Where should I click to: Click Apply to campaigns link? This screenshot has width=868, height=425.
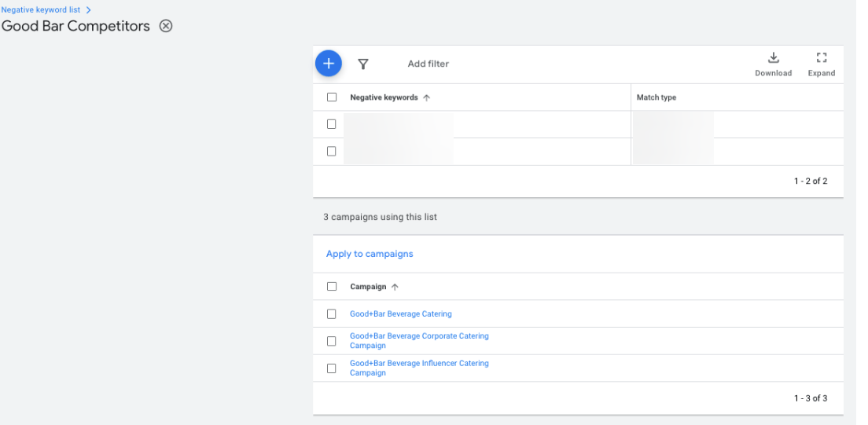[370, 254]
